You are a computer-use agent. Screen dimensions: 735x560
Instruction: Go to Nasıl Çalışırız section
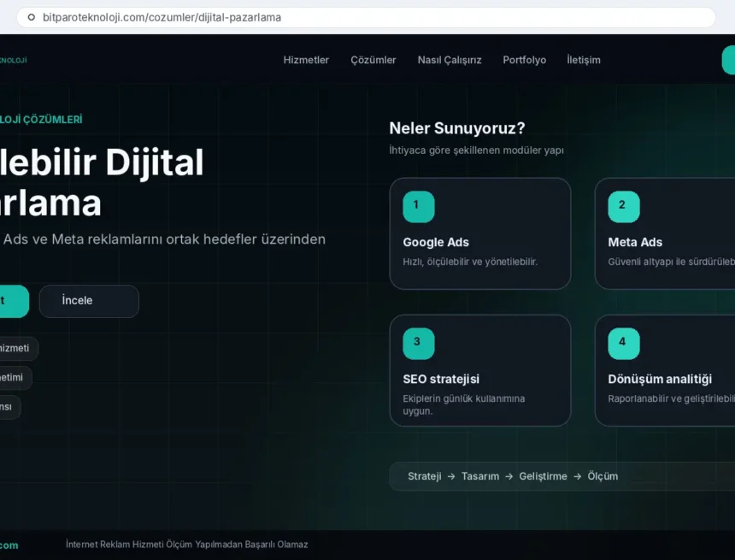(450, 60)
